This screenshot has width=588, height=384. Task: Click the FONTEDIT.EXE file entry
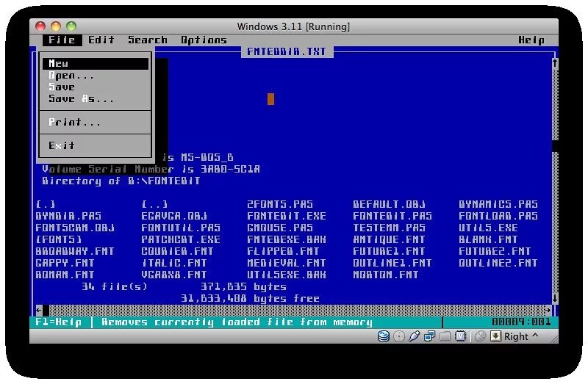pos(287,216)
